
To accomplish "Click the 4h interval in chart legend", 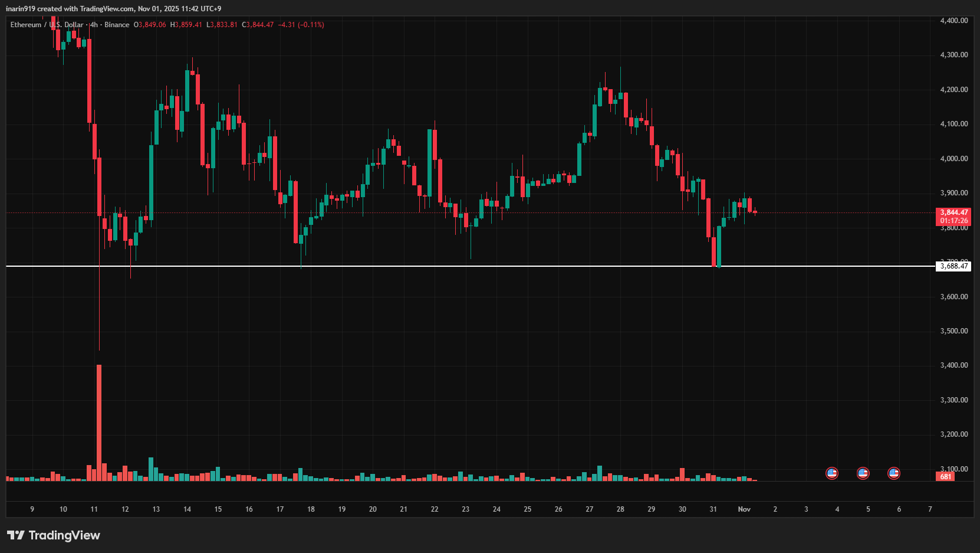I will pos(94,25).
